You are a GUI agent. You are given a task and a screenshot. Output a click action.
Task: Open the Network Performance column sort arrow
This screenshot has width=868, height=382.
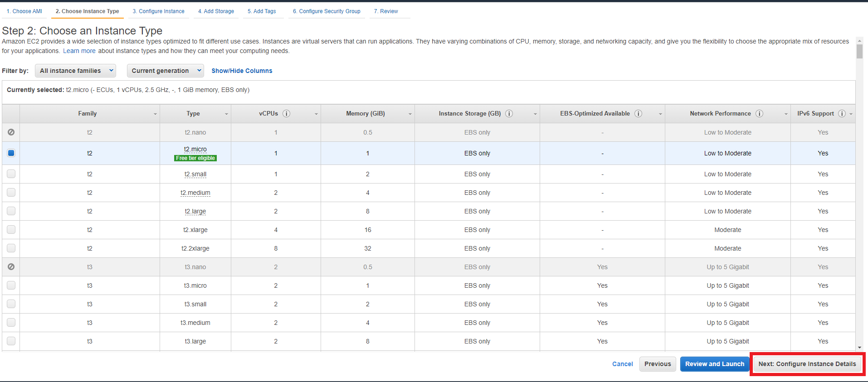786,114
